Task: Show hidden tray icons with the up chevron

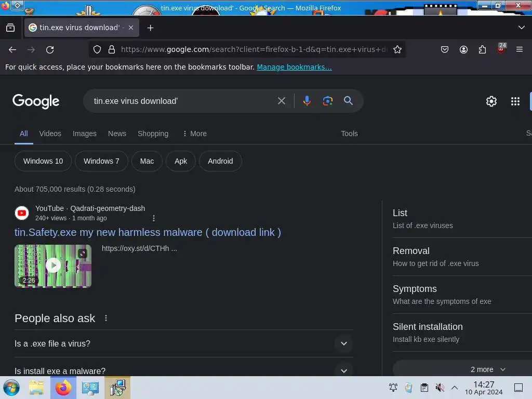Action: 455,388
